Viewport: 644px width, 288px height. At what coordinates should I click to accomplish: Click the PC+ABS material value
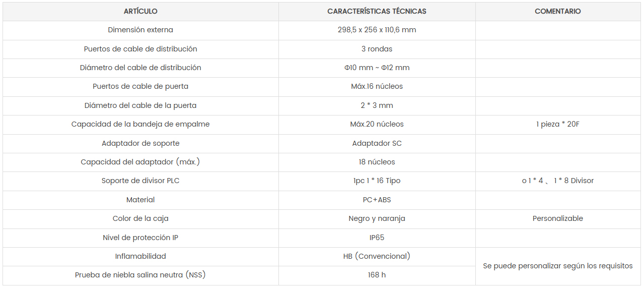click(x=377, y=200)
